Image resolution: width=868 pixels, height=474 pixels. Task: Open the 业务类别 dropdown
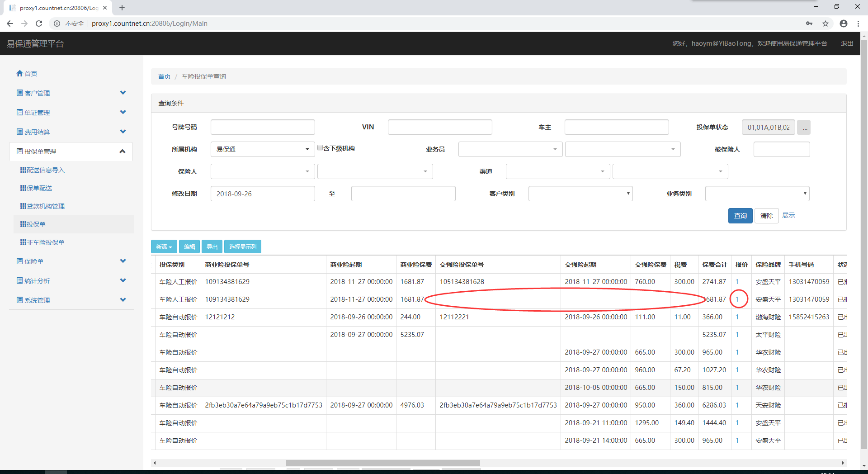pyautogui.click(x=757, y=194)
